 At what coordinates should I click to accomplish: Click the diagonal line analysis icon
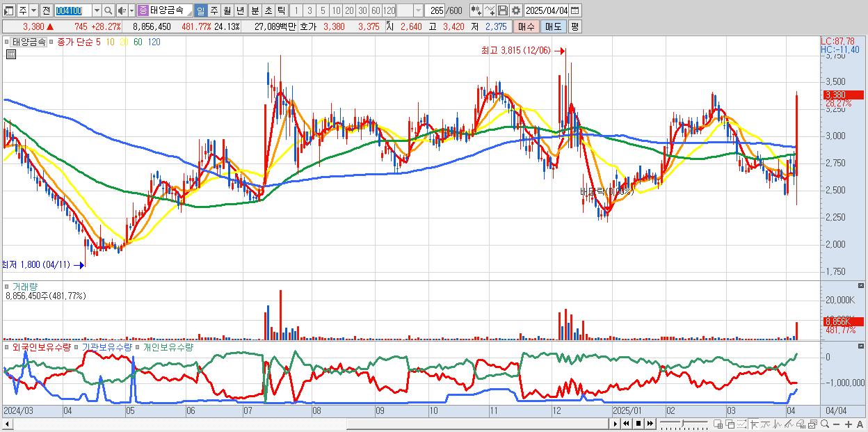point(789,423)
